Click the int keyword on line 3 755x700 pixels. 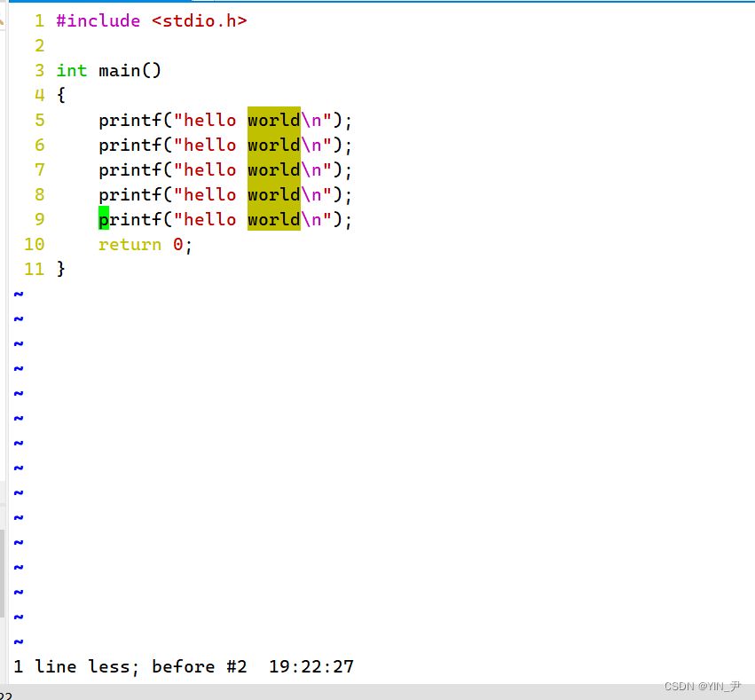(72, 70)
